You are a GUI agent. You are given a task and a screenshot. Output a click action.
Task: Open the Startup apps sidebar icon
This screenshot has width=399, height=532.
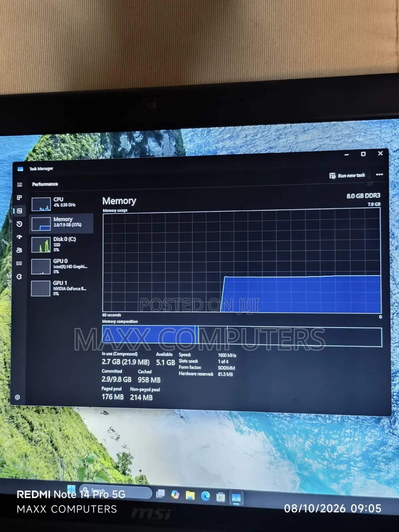pos(19,237)
